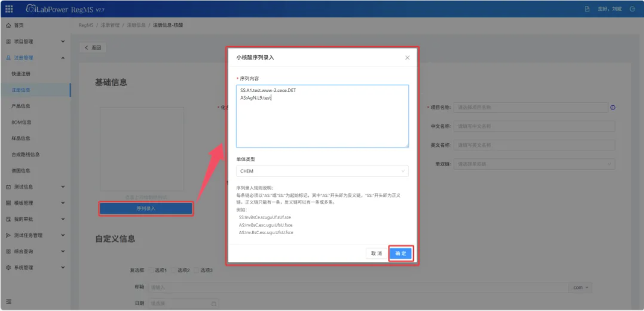Open 产品信息 in sidebar

[21, 106]
